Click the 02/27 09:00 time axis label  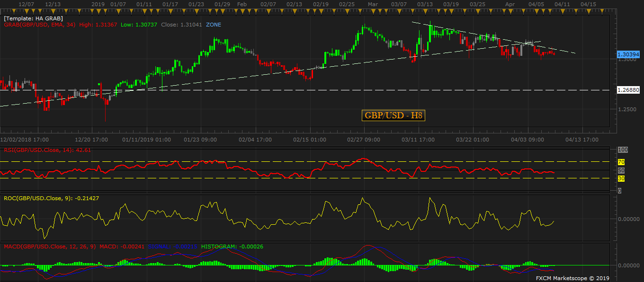point(363,140)
